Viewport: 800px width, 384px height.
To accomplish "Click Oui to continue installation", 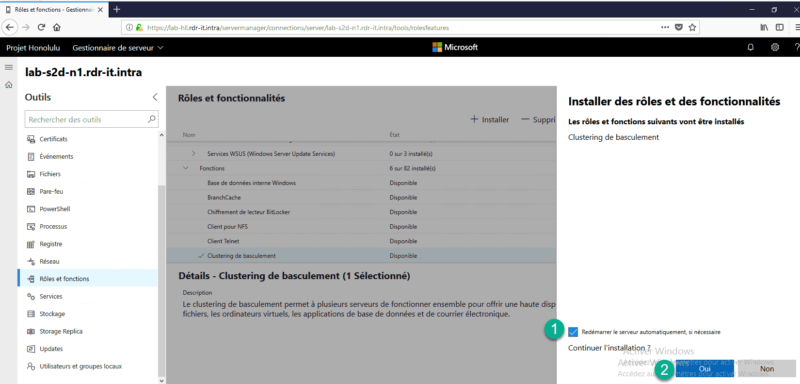I will tap(705, 368).
